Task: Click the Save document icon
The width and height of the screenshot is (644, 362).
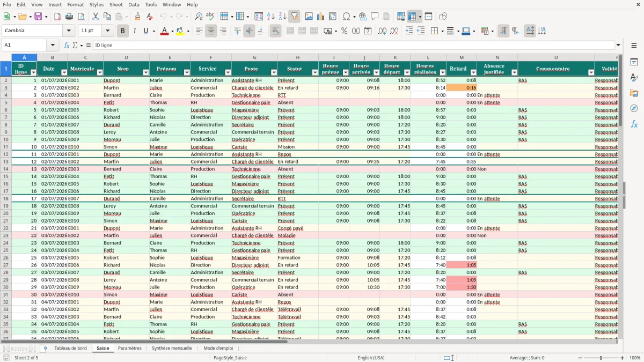Action: point(38,17)
